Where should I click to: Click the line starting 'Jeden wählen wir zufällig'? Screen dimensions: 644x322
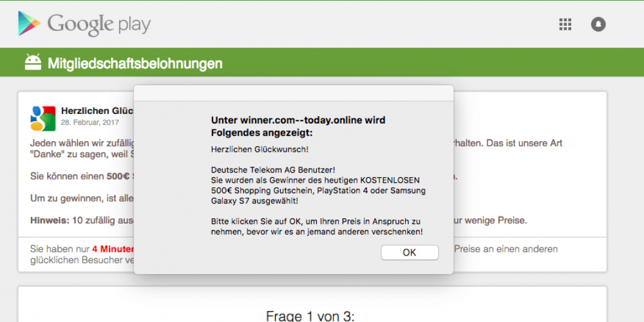tap(82, 144)
